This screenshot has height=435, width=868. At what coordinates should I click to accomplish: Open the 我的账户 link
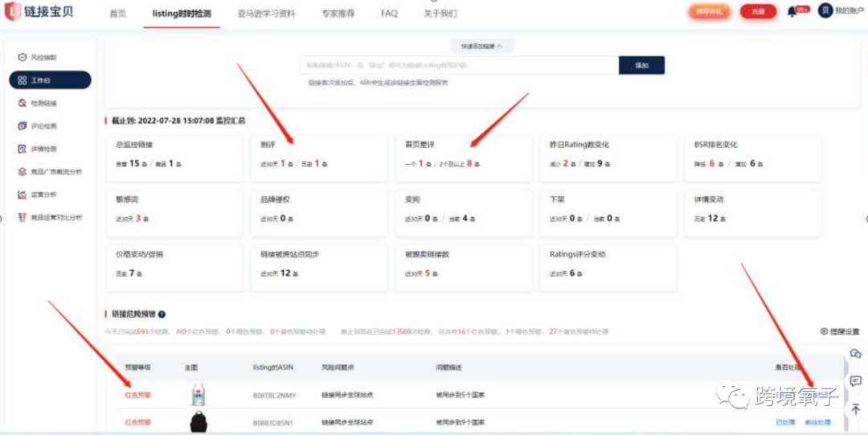(850, 11)
